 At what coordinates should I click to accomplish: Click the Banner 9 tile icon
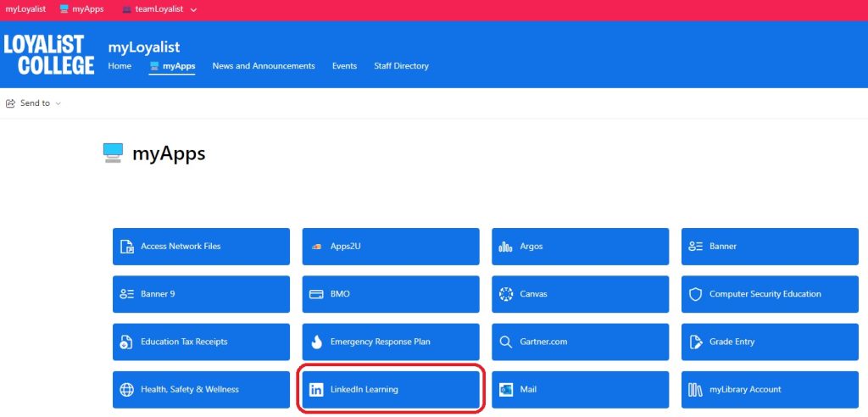point(127,294)
